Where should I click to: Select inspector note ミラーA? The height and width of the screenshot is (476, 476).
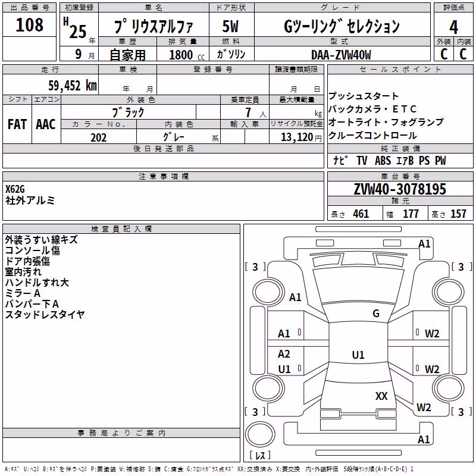coord(23,293)
